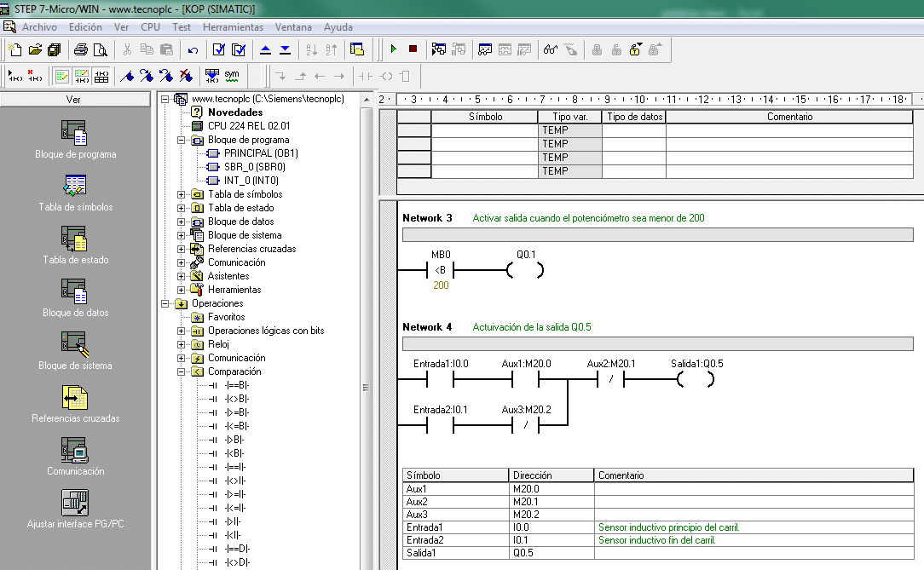Select the Q0.1 output coil in Network 3

(x=525, y=271)
